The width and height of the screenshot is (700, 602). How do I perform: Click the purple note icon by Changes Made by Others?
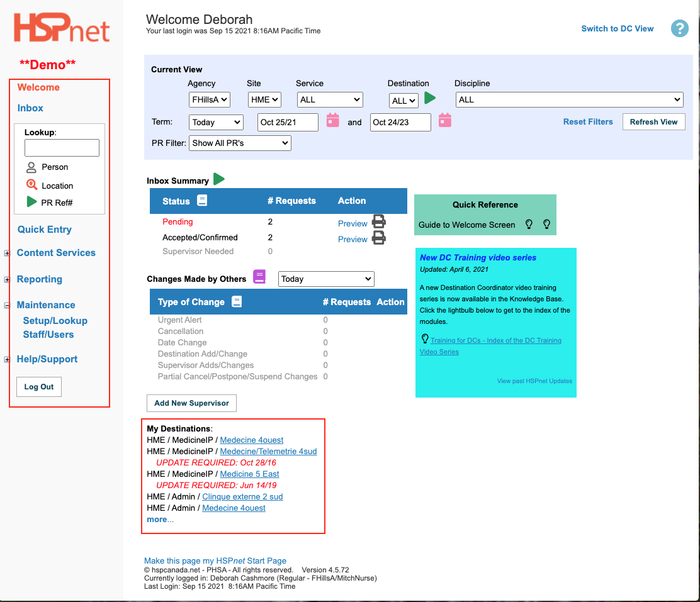[x=259, y=277]
